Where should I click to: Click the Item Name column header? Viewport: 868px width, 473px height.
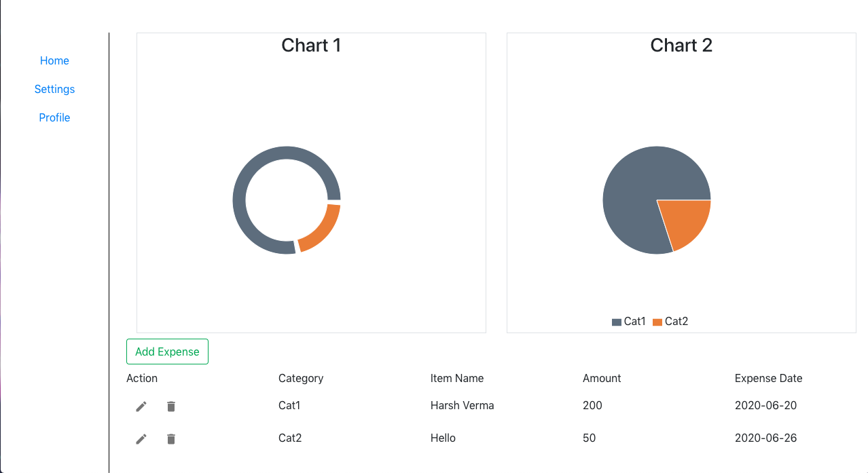(457, 379)
